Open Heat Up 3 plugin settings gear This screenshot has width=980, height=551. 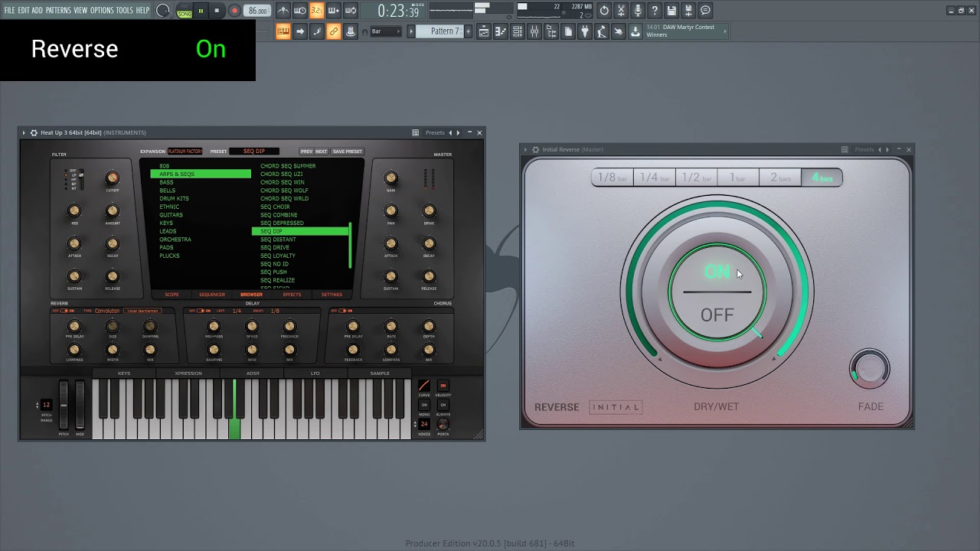click(34, 132)
